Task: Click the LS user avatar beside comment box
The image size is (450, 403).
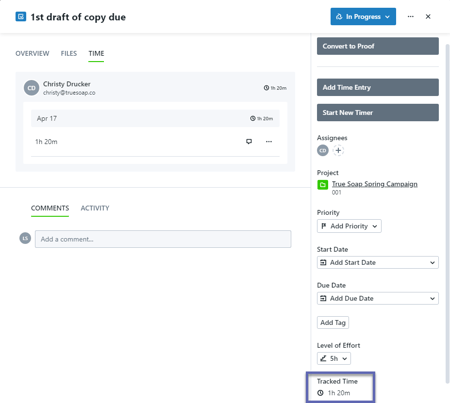Action: click(x=25, y=238)
